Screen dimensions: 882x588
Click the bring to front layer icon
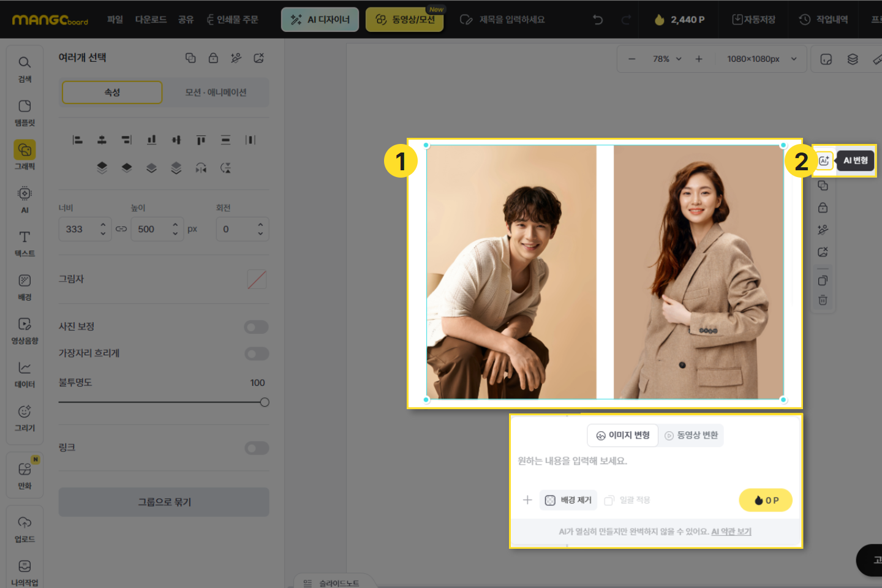coord(102,168)
